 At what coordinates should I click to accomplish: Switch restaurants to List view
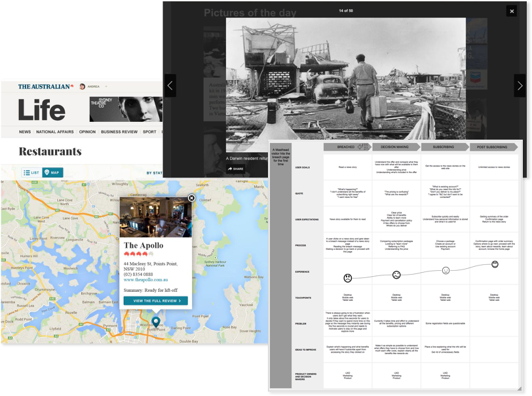click(x=31, y=172)
